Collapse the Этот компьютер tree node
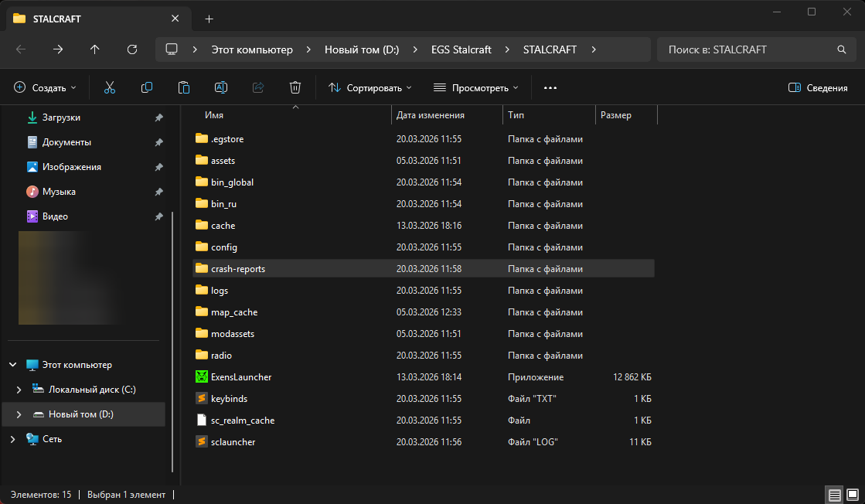 coord(12,365)
